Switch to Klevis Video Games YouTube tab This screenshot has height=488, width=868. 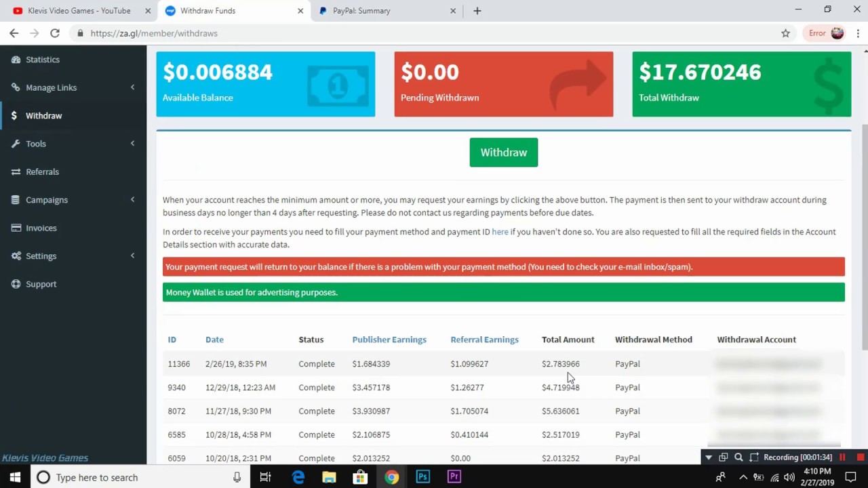point(79,11)
